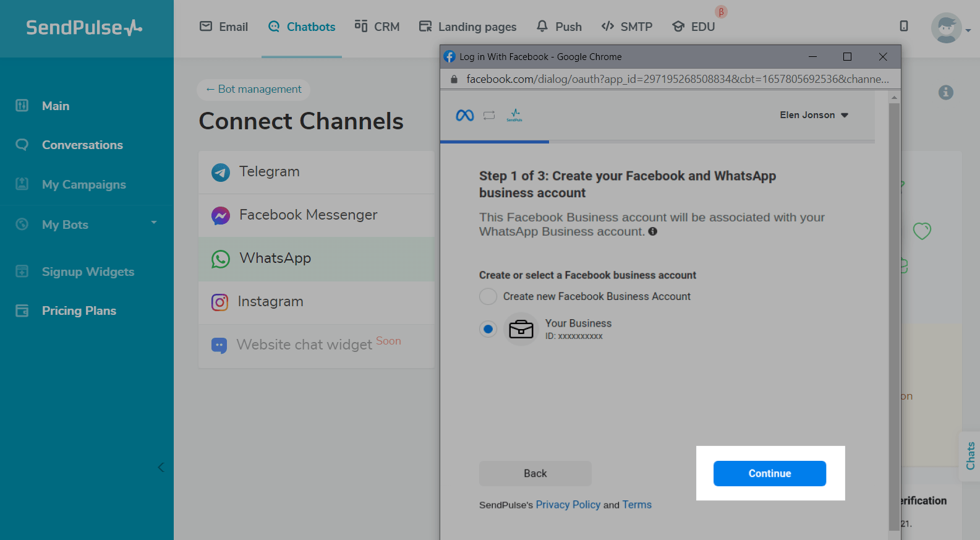Select the Telegram channel
Screen dimensions: 980x540
coord(317,172)
